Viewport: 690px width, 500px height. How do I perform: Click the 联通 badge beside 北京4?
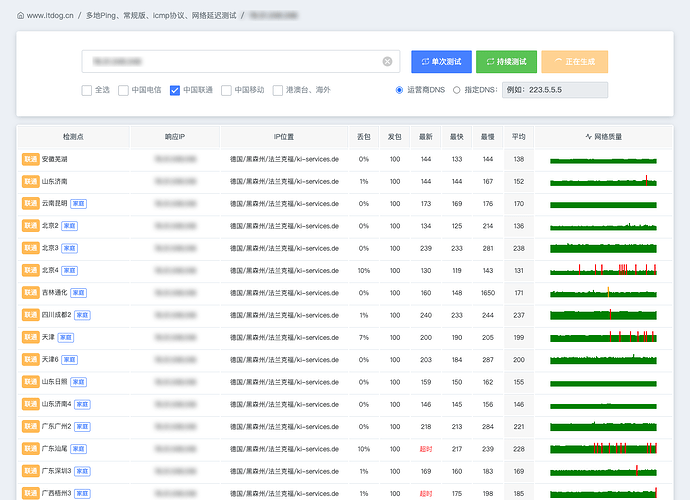click(31, 270)
